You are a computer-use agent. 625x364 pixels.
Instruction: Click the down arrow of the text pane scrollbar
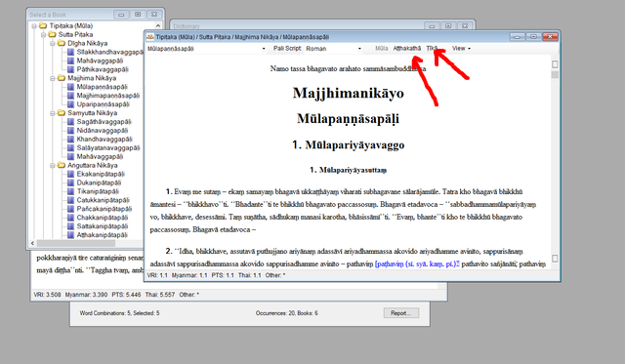coord(555,259)
